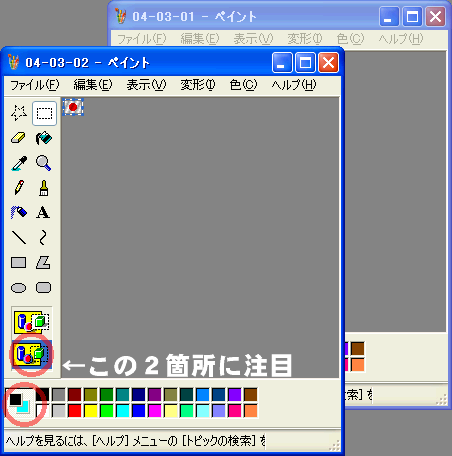The width and height of the screenshot is (452, 456).
Task: Enable transparent selection mode option
Action: coord(32,354)
